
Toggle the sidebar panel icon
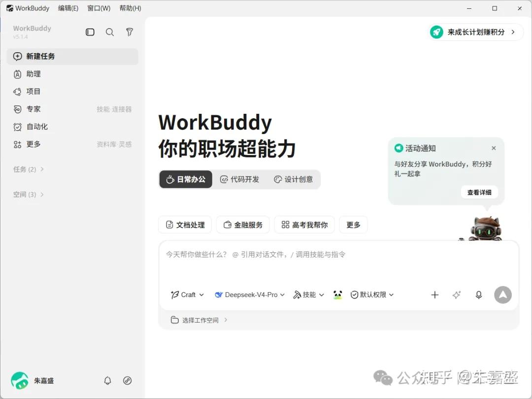[x=90, y=32]
